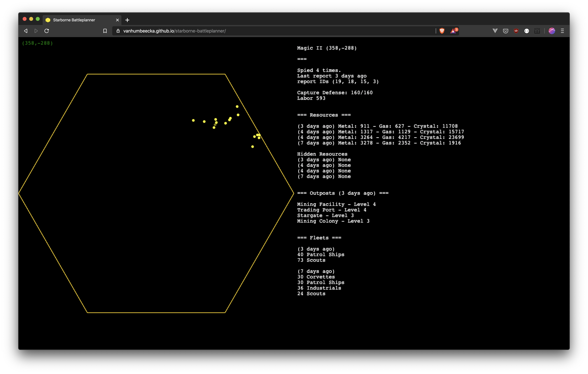Image resolution: width=588 pixels, height=374 pixels.
Task: Close the Starborne Battleplanner tab
Action: coord(117,20)
